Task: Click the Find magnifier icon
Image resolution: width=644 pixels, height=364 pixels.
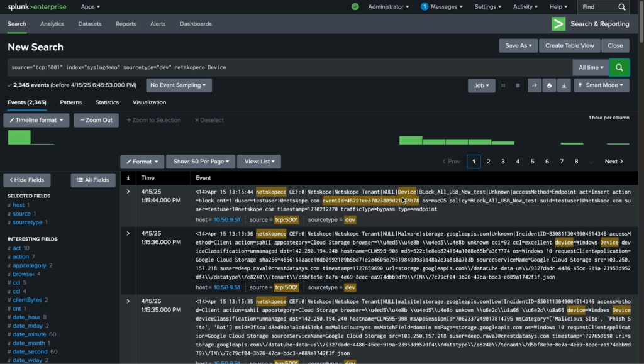Action: [622, 7]
